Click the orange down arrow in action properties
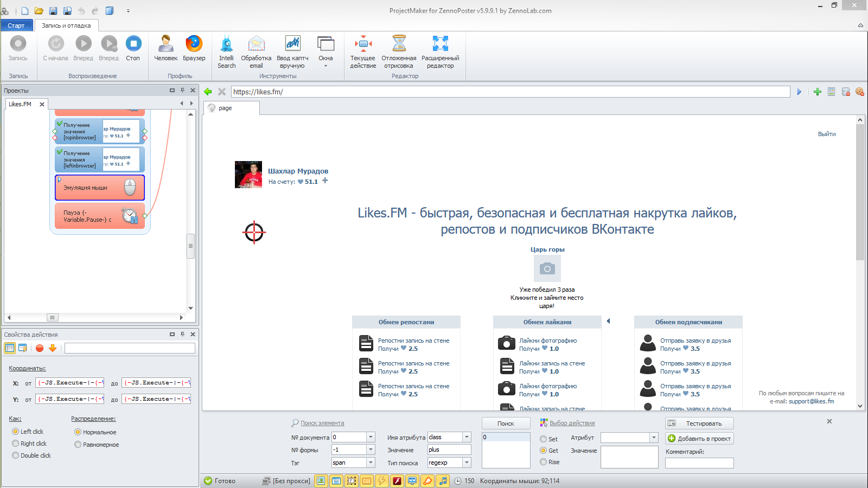This screenshot has height=488, width=868. (53, 348)
